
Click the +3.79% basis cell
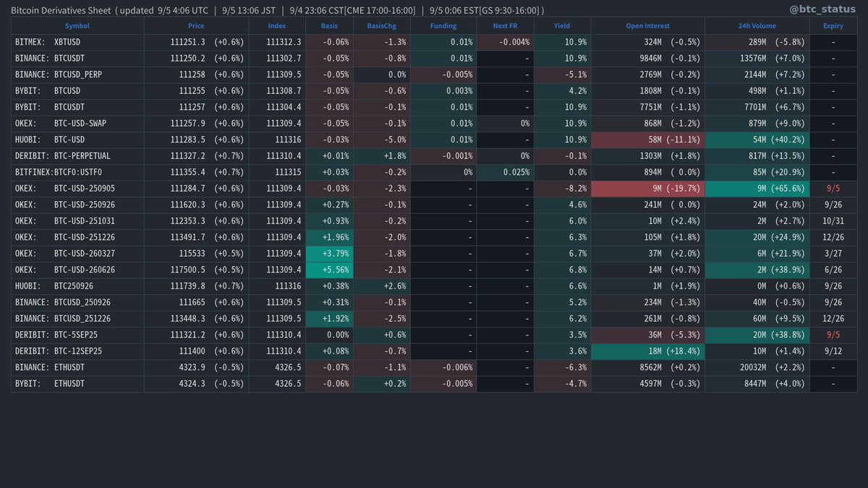point(329,254)
